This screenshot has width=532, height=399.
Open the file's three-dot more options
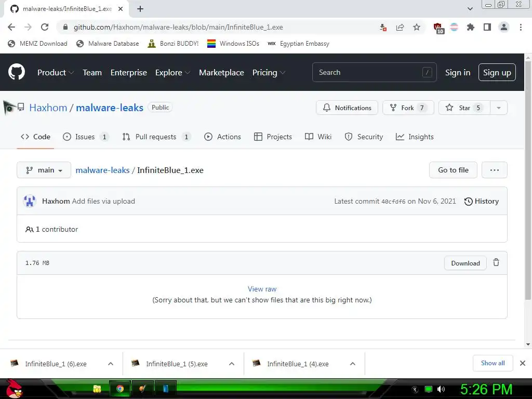click(495, 170)
